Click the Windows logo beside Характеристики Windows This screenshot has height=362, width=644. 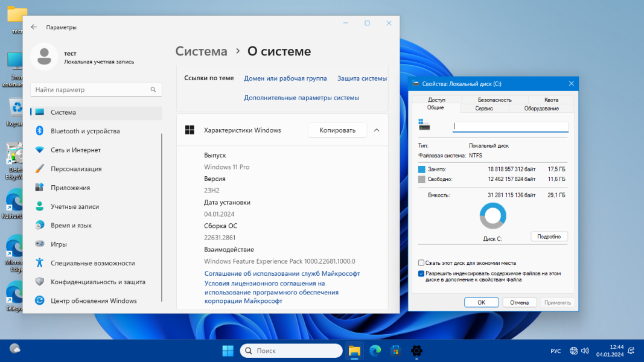(x=190, y=130)
